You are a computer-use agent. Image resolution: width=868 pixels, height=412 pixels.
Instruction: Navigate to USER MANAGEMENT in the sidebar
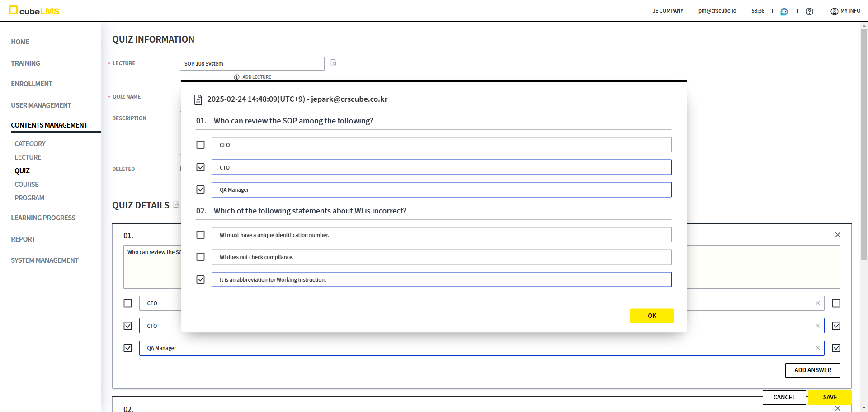pyautogui.click(x=41, y=105)
